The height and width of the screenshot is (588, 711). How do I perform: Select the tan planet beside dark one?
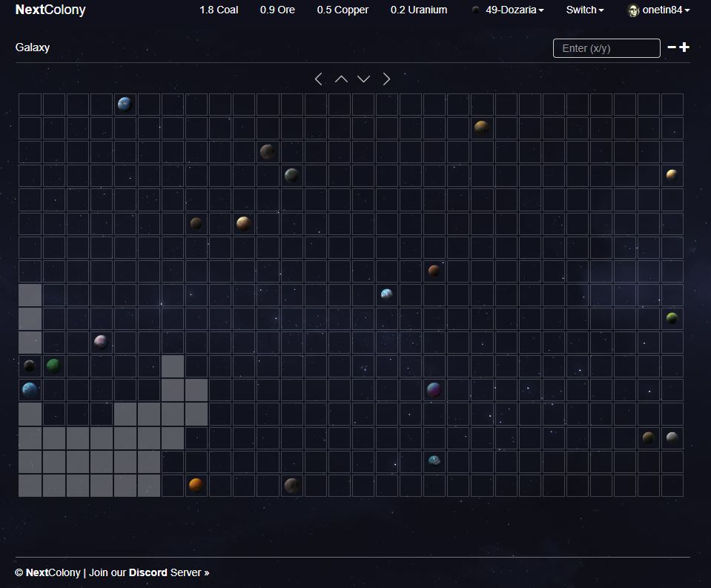[x=243, y=222]
